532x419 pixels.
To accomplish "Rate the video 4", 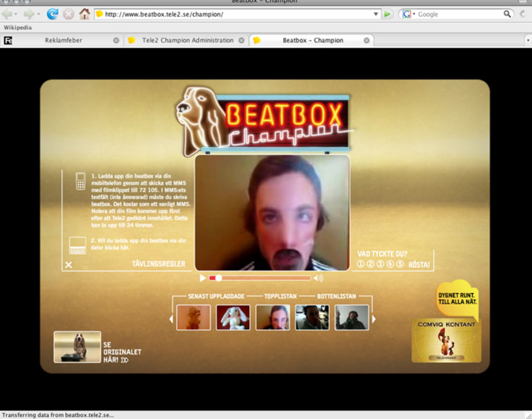I will click(390, 264).
